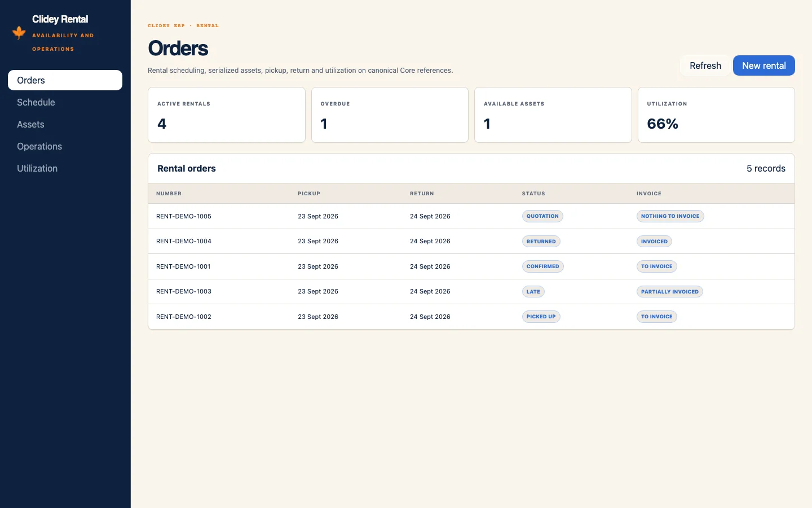The height and width of the screenshot is (508, 812).
Task: Click the QUOTATION status badge
Action: click(542, 216)
